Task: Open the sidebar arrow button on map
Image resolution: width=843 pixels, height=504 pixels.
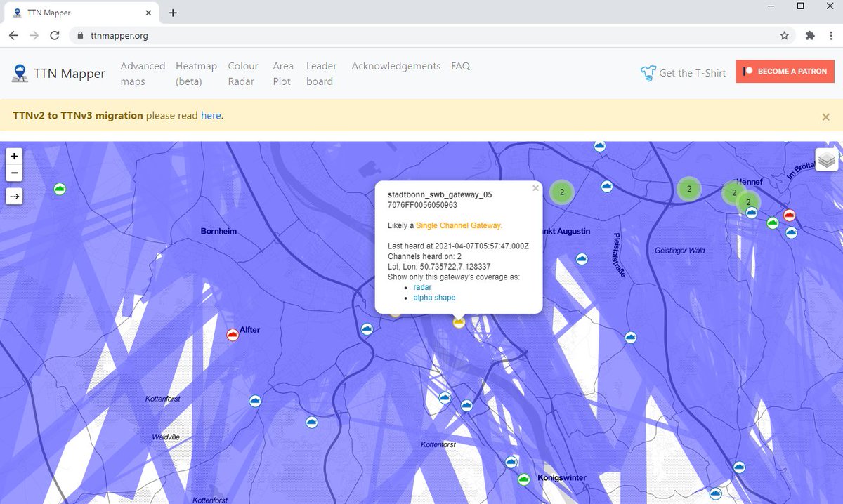Action: (14, 197)
